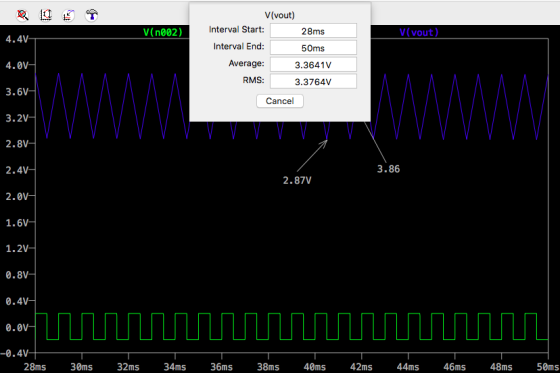Click the hammer control panel icon

(x=92, y=15)
